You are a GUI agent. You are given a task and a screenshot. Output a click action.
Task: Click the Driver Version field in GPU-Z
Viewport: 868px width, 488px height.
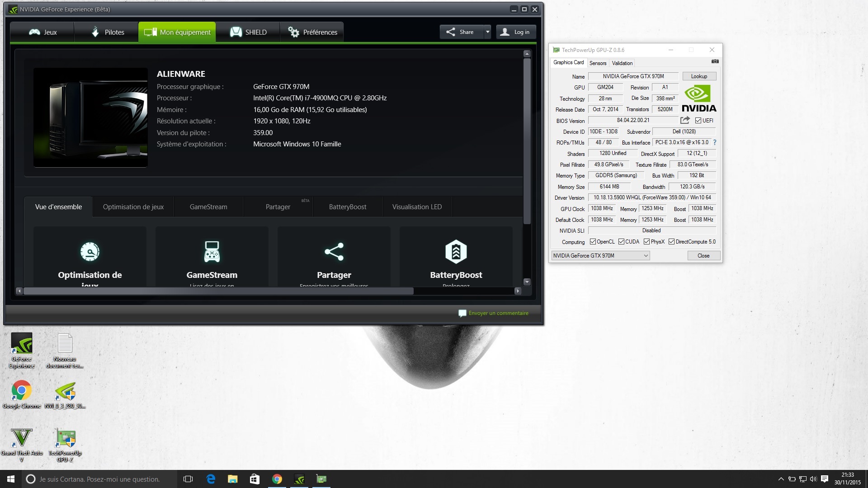[x=652, y=197]
